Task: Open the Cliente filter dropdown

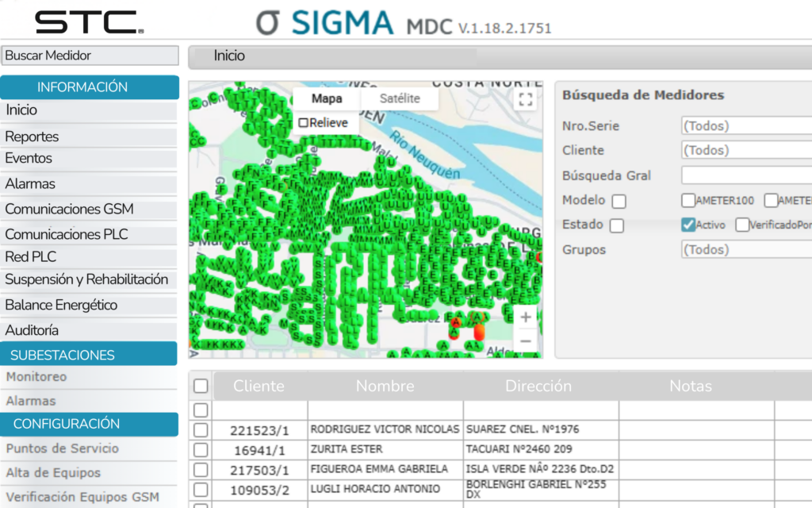Action: [746, 150]
